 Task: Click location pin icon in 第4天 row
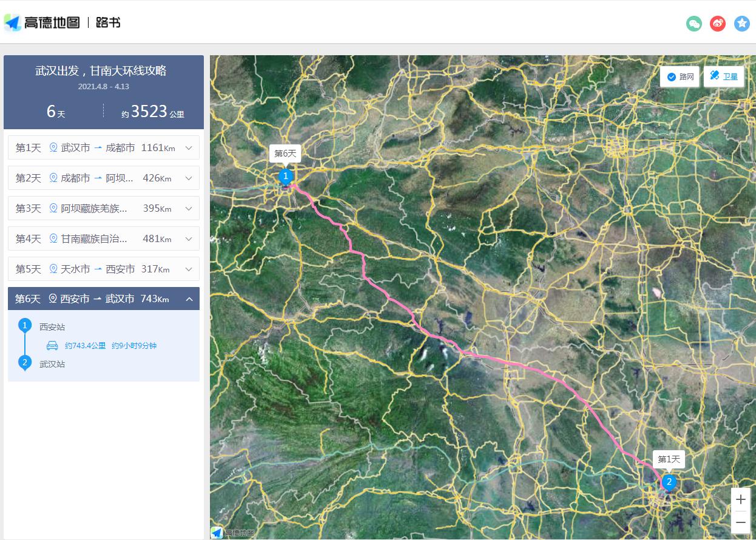pyautogui.click(x=53, y=238)
